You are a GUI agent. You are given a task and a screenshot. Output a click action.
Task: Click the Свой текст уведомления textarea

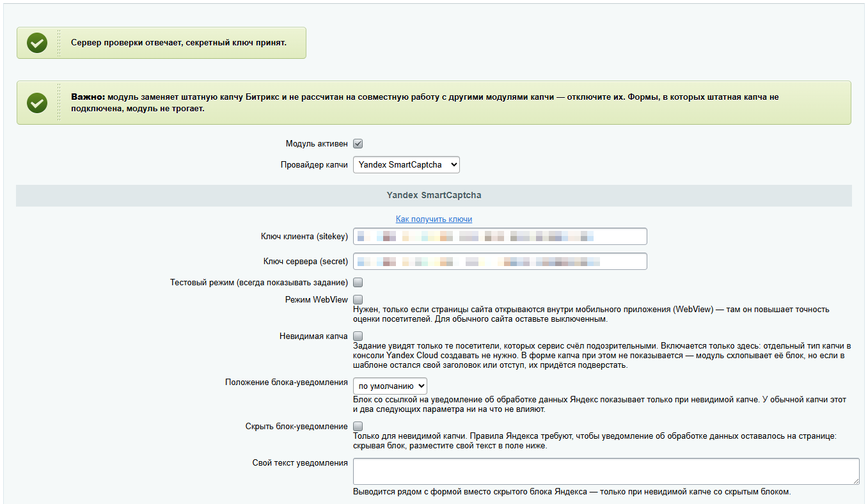(x=606, y=471)
